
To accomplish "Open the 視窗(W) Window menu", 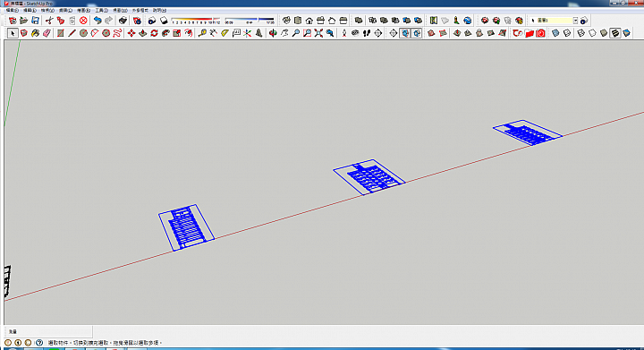I will [x=120, y=10].
